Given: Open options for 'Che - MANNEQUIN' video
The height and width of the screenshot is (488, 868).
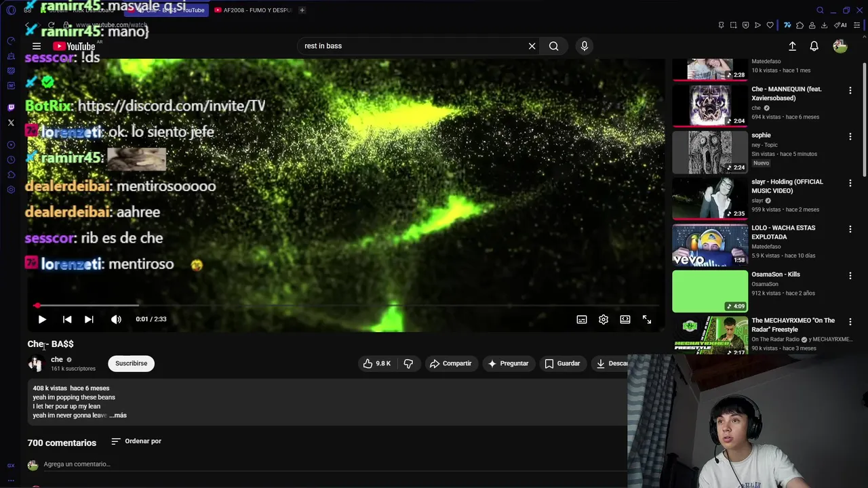Looking at the screenshot, I should (x=850, y=90).
